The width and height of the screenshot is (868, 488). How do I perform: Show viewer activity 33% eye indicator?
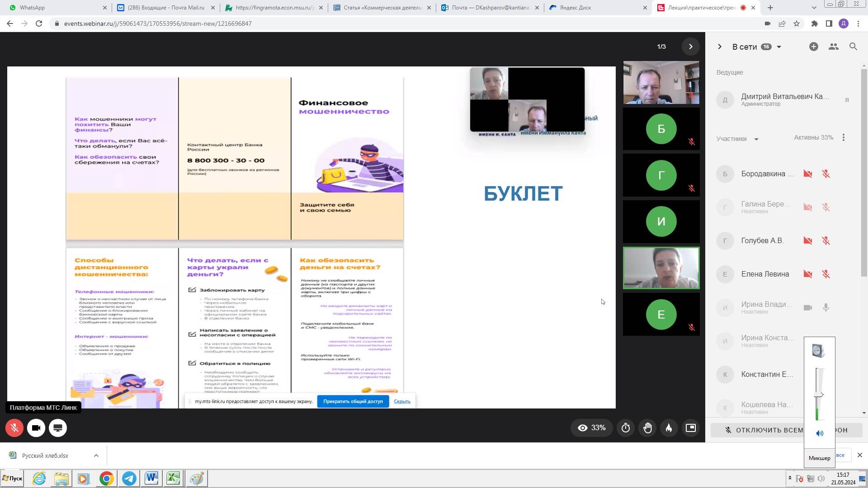click(591, 428)
